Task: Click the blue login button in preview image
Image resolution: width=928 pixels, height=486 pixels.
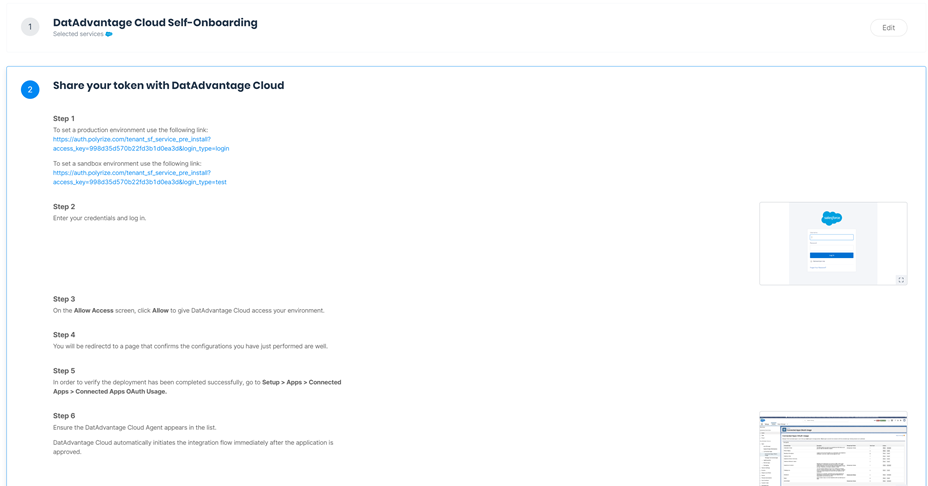Action: click(x=831, y=255)
